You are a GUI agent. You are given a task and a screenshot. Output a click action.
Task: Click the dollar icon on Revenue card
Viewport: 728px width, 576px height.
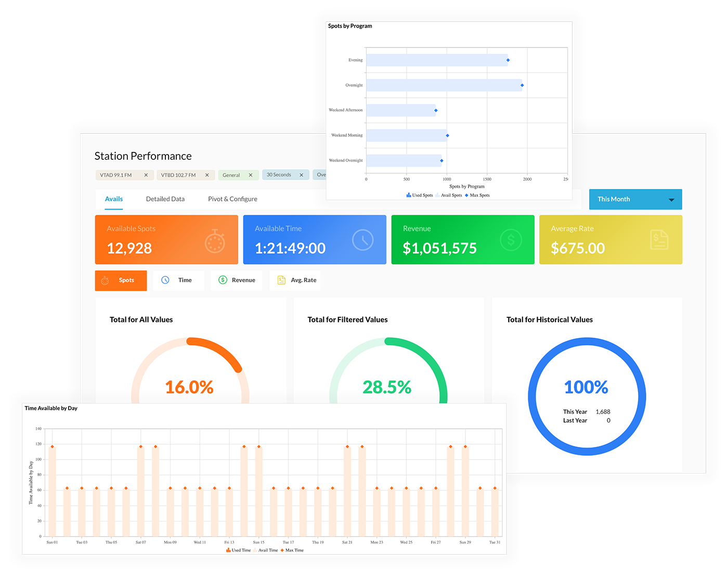pos(511,240)
